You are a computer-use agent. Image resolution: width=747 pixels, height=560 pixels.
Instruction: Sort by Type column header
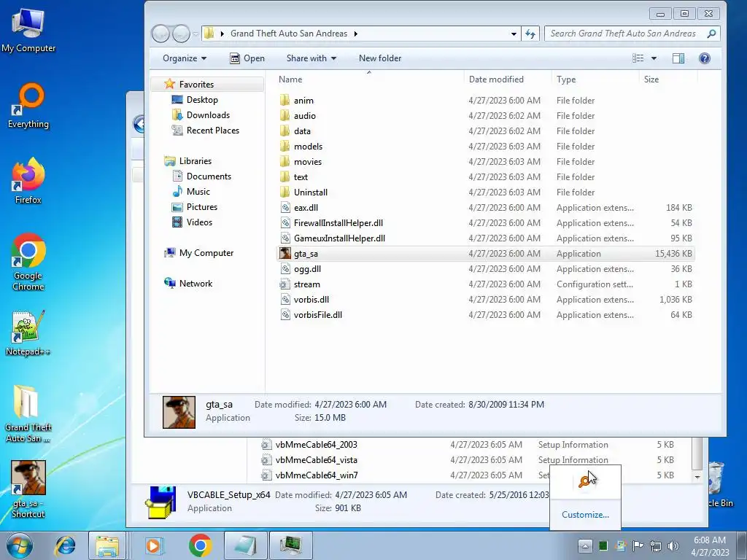pyautogui.click(x=595, y=79)
